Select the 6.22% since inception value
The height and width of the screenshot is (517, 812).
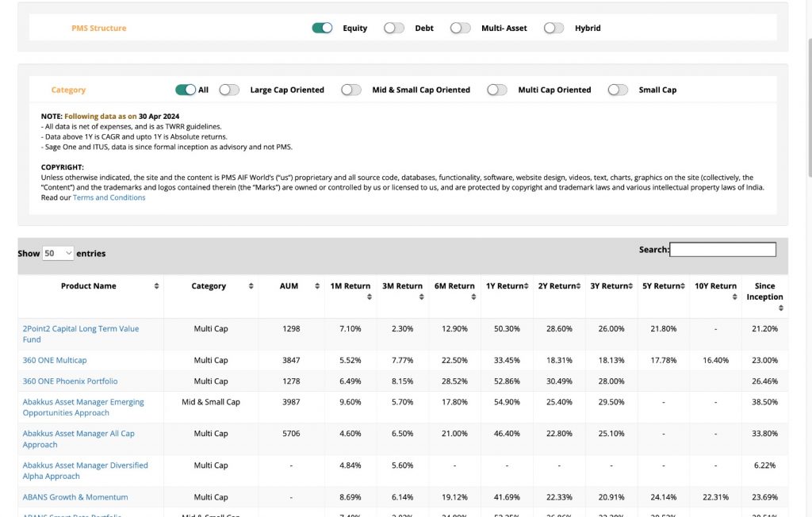pos(765,465)
